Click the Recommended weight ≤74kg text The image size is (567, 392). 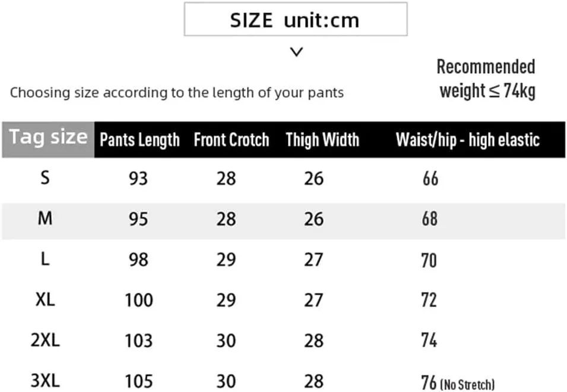[486, 78]
